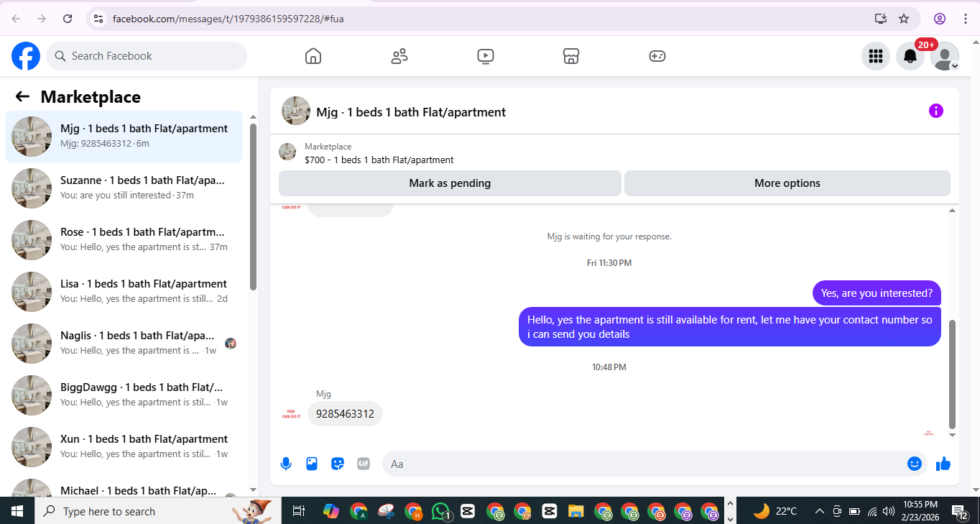Open Task View on taskbar
Screen dimensions: 980x524
[x=299, y=511]
